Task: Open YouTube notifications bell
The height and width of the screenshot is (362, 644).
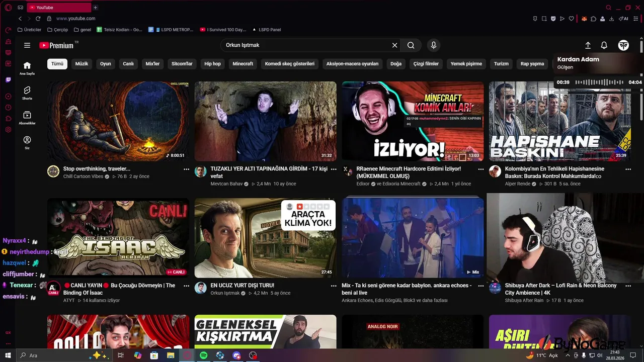Action: [604, 45]
